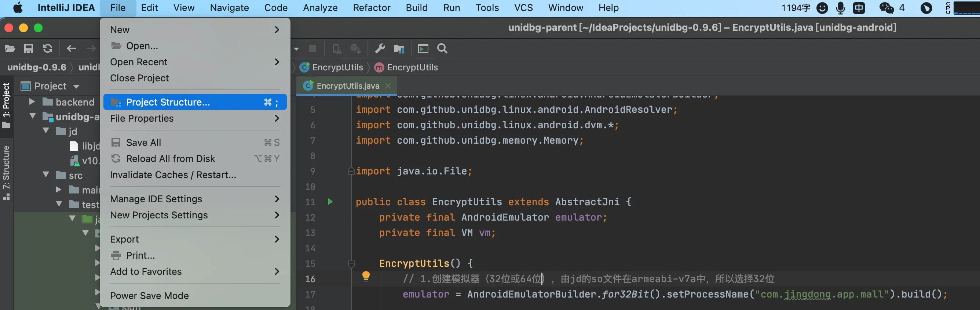
Task: Toggle the 1: Project tool window tab
Action: 7,105
